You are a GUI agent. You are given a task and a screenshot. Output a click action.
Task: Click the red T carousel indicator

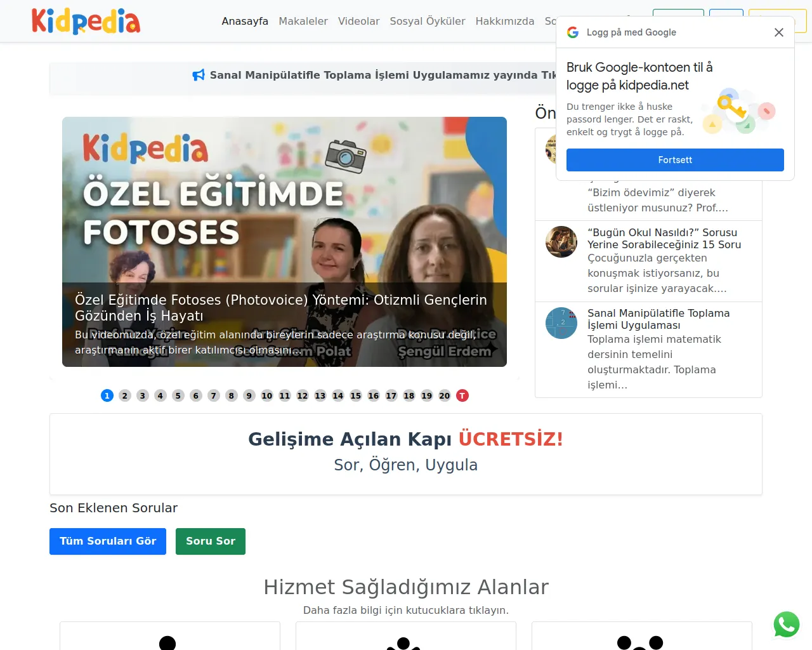[x=462, y=395]
